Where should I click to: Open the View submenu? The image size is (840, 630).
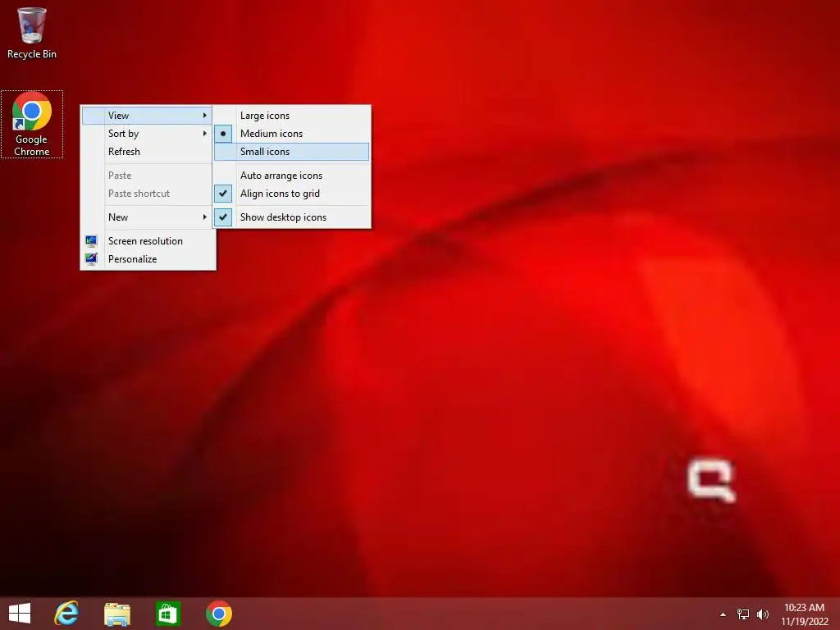point(147,115)
